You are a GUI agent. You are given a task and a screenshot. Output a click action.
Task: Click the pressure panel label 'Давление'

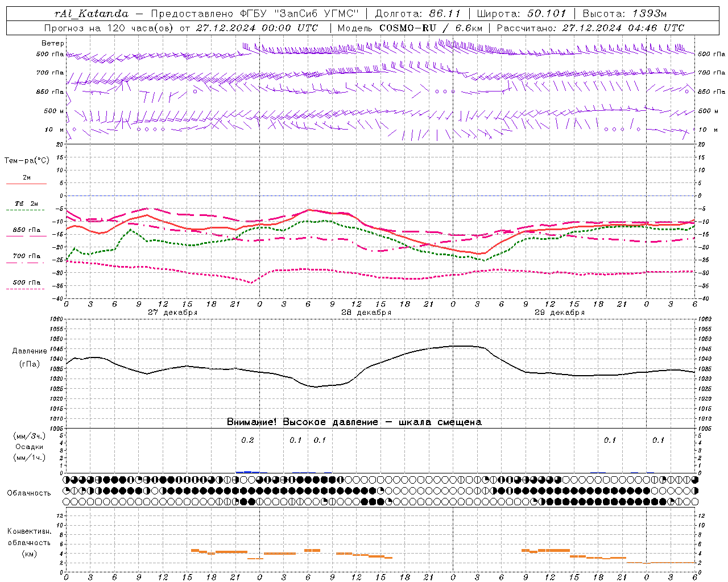30,351
